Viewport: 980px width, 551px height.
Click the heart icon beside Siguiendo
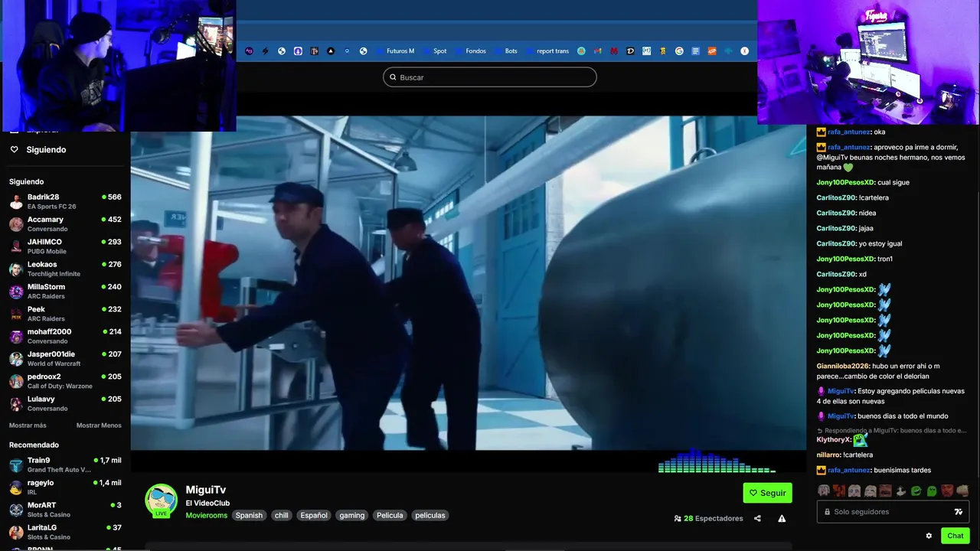click(14, 149)
